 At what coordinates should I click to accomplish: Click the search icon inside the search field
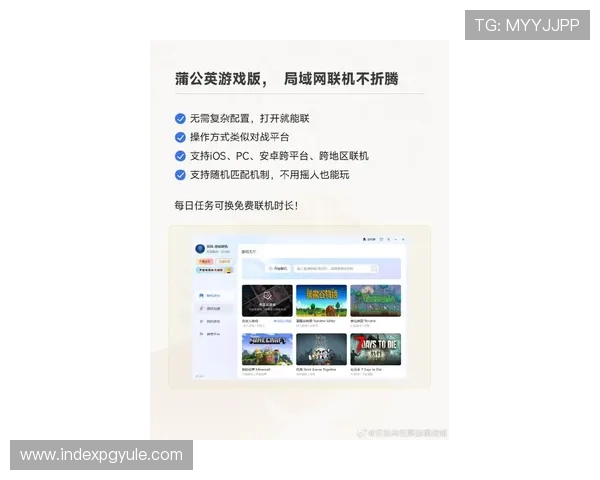point(374,268)
